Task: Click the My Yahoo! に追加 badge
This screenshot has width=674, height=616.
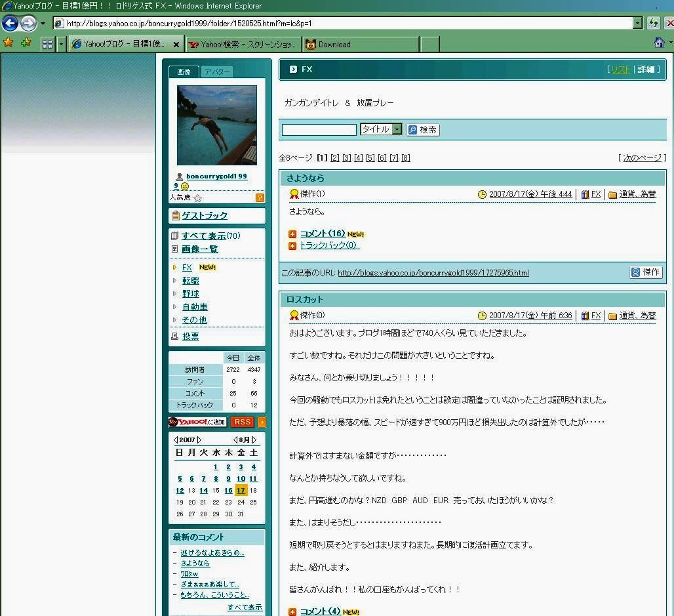Action: tap(197, 422)
